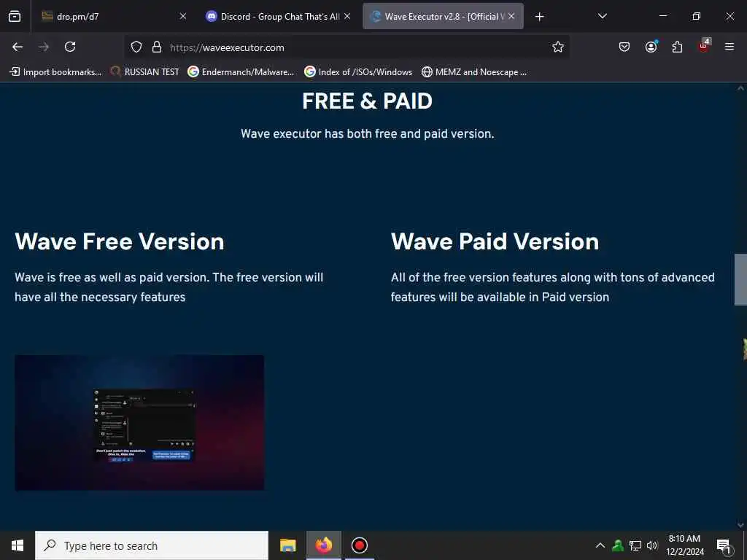Open Endermanch/Malware bookmark
The width and height of the screenshot is (747, 560).
point(241,72)
